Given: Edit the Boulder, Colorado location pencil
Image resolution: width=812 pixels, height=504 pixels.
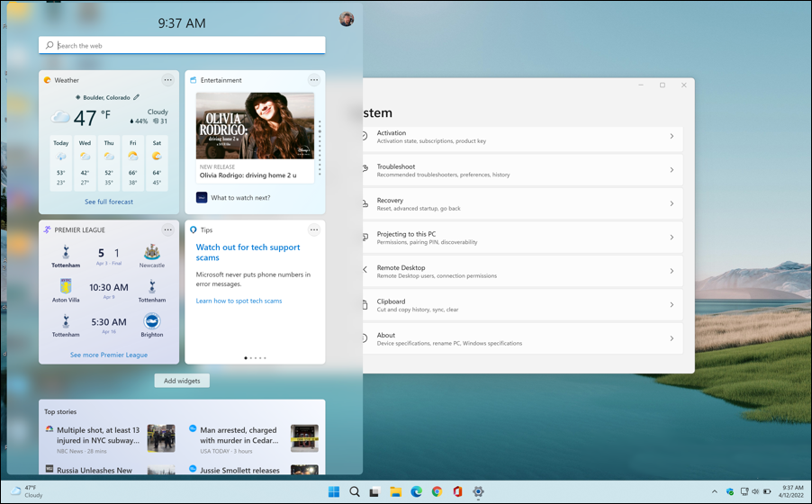Looking at the screenshot, I should [x=136, y=97].
